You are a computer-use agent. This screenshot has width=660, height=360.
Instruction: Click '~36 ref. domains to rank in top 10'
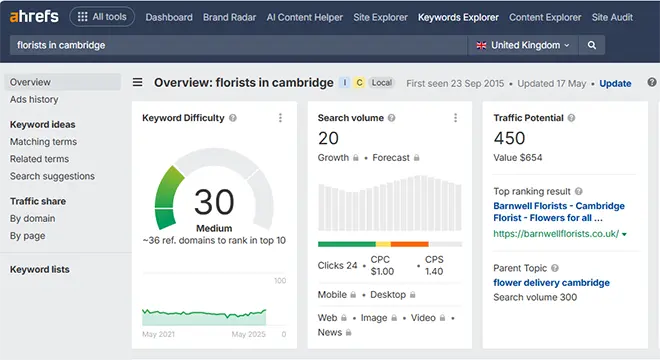214,240
